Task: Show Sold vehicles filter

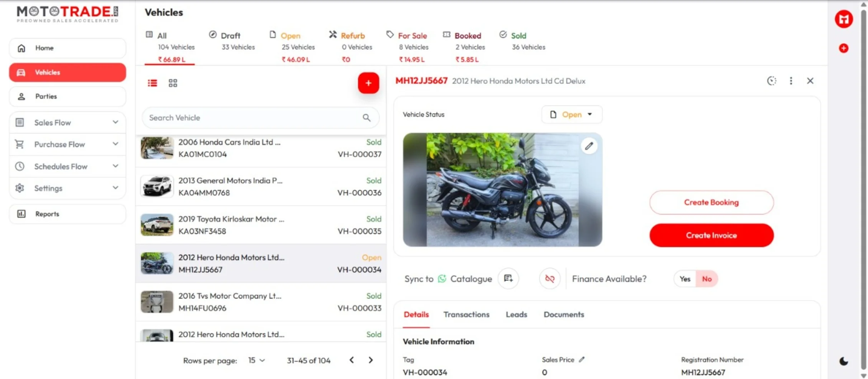Action: click(523, 41)
